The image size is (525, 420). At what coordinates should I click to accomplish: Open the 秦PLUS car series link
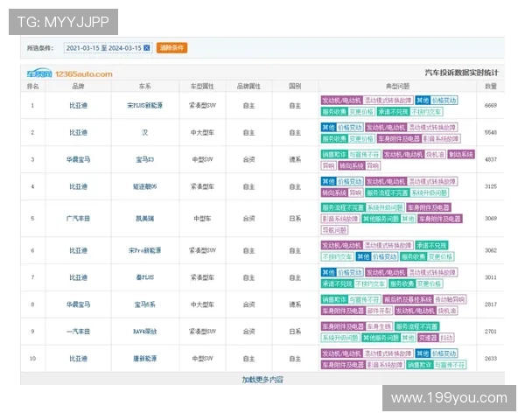click(144, 277)
